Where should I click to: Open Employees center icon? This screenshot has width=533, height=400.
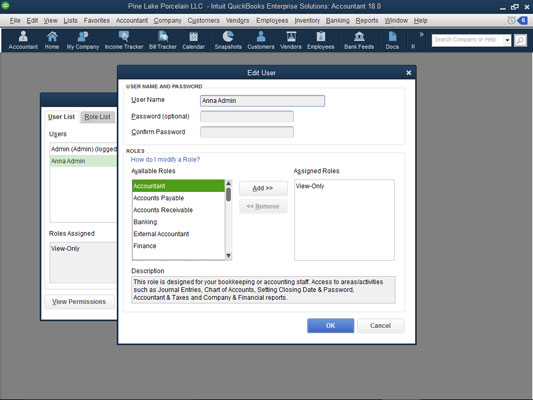[321, 40]
